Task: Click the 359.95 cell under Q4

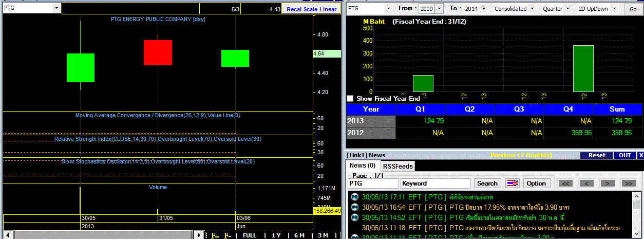Action: pyautogui.click(x=568, y=133)
